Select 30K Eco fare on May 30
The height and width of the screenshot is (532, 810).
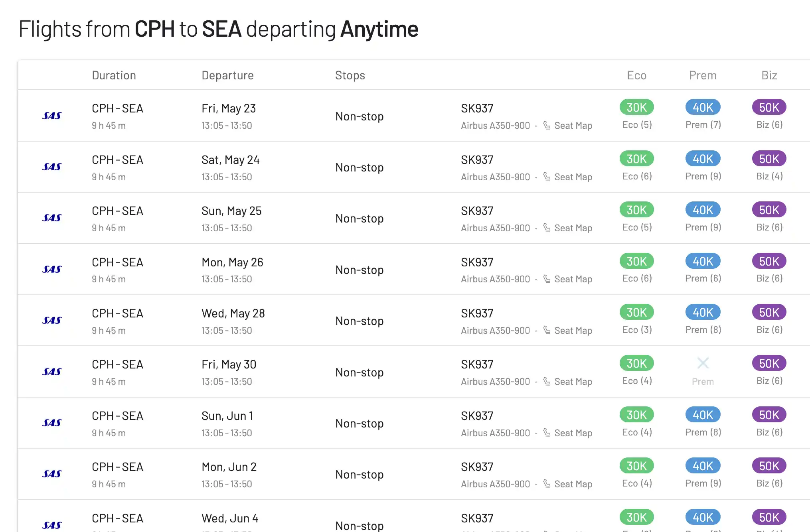click(637, 363)
